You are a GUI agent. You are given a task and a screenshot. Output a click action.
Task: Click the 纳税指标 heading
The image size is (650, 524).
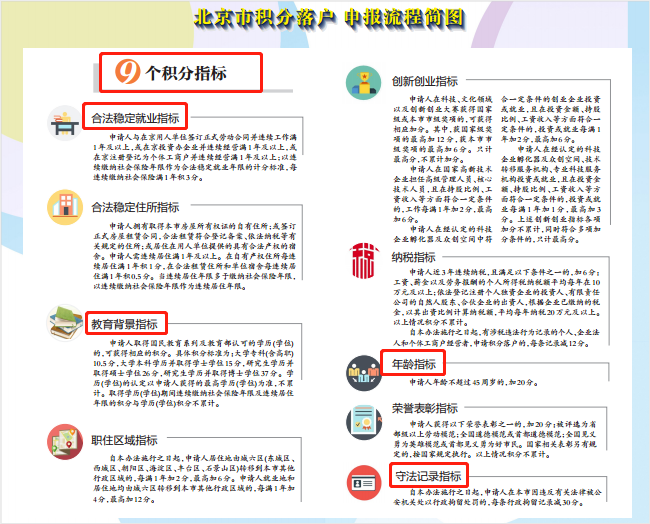tap(412, 256)
